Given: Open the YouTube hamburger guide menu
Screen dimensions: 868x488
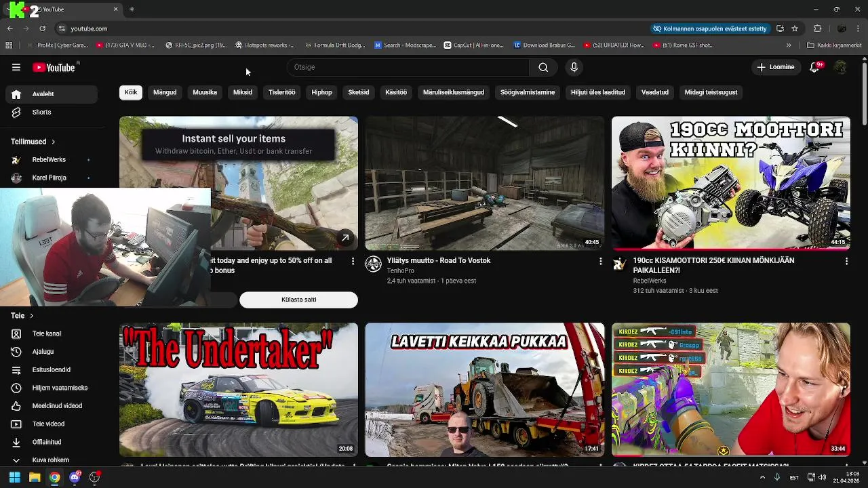Looking at the screenshot, I should pos(16,67).
